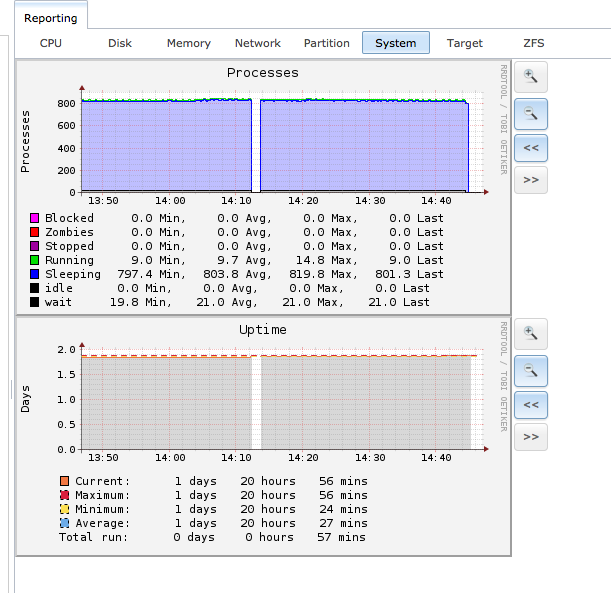611x593 pixels.
Task: Click the Zombies legend red swatch
Action: [34, 232]
